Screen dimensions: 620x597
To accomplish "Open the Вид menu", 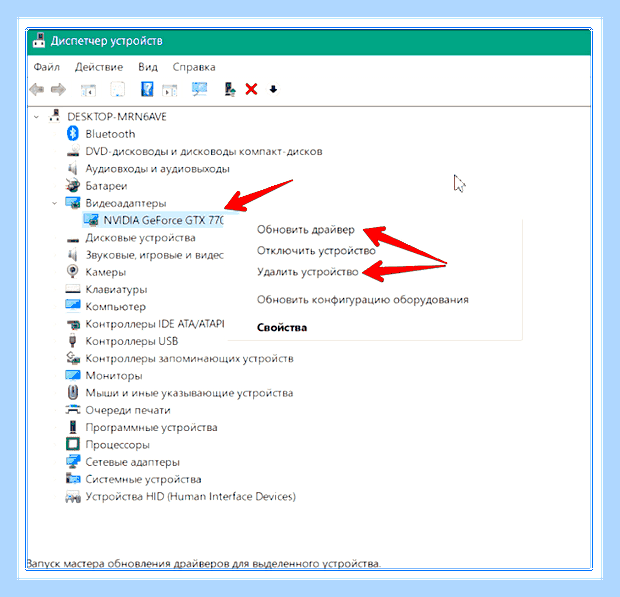I will click(x=148, y=67).
